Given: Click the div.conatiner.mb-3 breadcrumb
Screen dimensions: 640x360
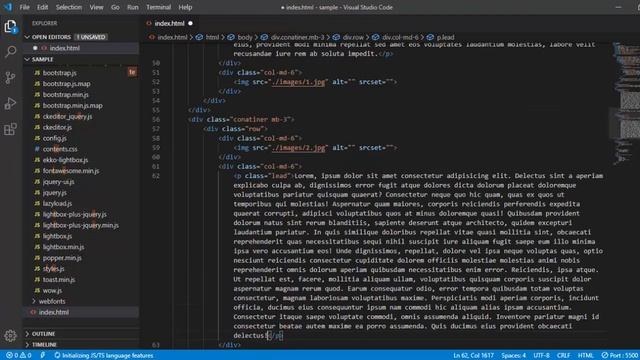Looking at the screenshot, I should tap(293, 37).
